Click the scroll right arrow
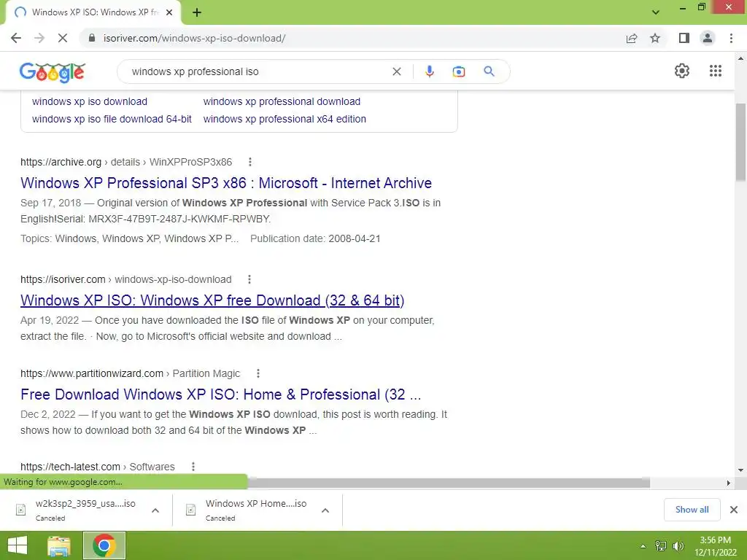747x560 pixels. (x=729, y=483)
